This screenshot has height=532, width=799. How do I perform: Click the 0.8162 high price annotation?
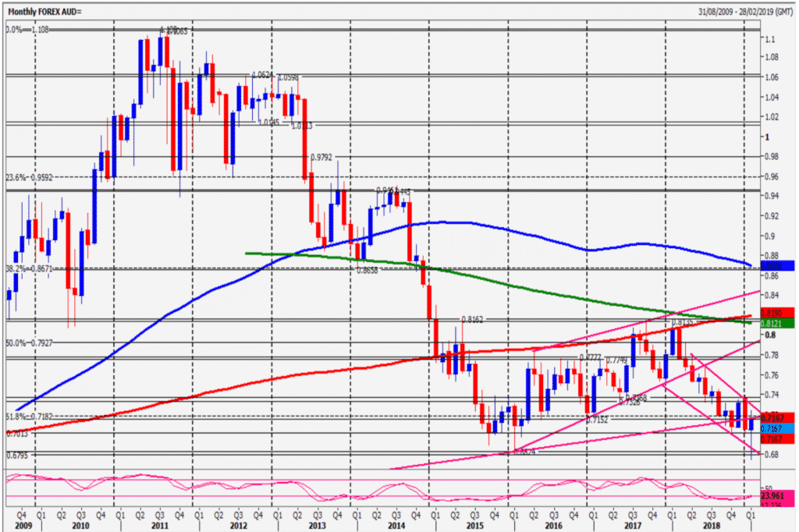pyautogui.click(x=472, y=320)
